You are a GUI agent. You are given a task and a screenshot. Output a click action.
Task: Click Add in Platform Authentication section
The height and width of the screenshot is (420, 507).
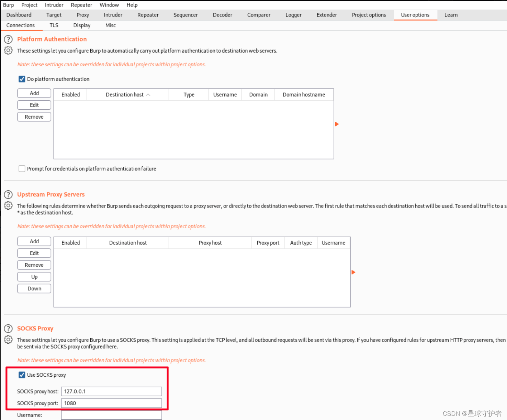(34, 93)
